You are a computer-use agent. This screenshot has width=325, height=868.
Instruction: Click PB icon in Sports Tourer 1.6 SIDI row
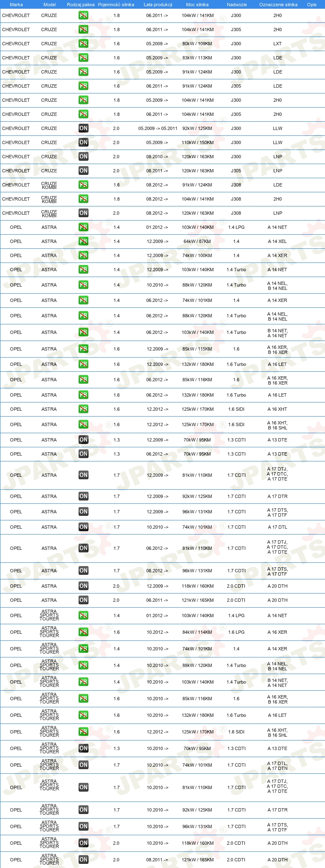click(x=84, y=732)
